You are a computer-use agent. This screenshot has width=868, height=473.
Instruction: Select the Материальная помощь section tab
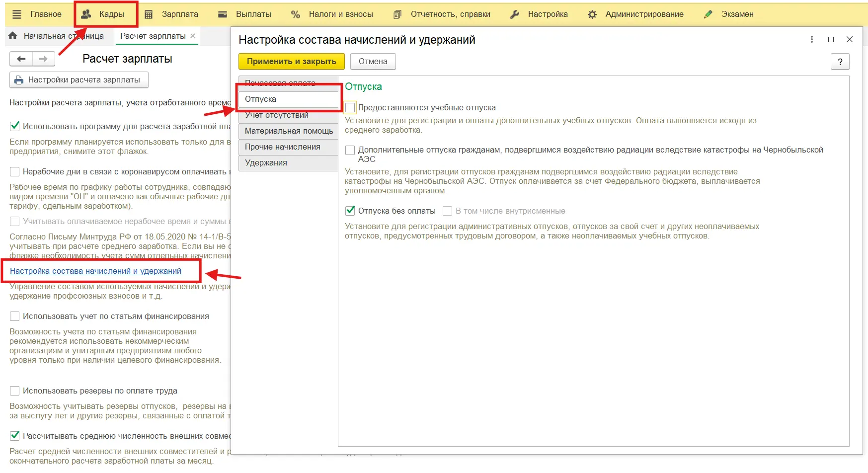pos(289,131)
